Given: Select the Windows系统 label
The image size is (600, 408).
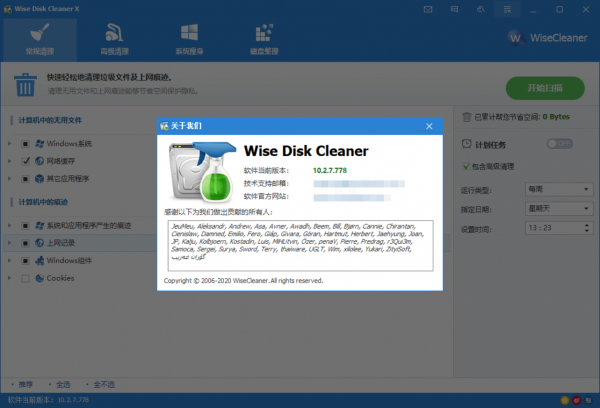Looking at the screenshot, I should pyautogui.click(x=69, y=144).
